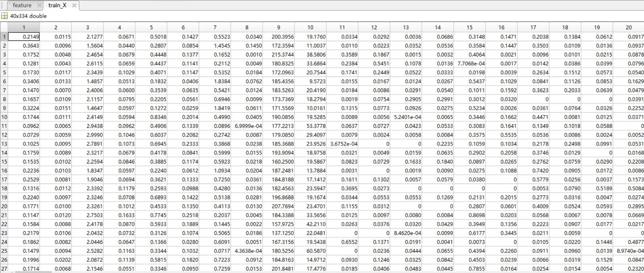Select the train_X tab
Image resolution: width=644 pixels, height=273 pixels.
[57, 5]
